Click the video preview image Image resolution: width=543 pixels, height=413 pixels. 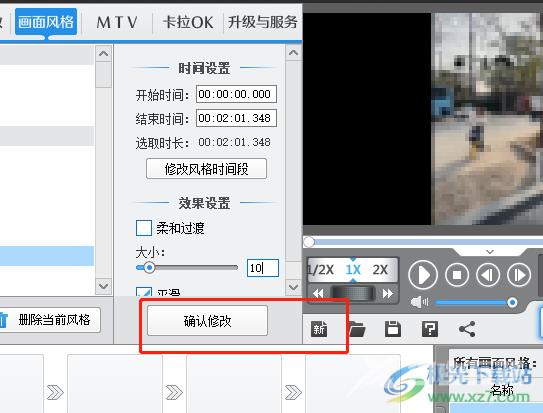point(487,119)
